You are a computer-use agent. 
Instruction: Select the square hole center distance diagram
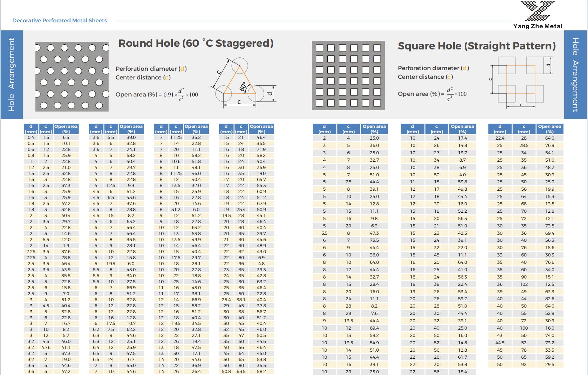pyautogui.click(x=521, y=82)
